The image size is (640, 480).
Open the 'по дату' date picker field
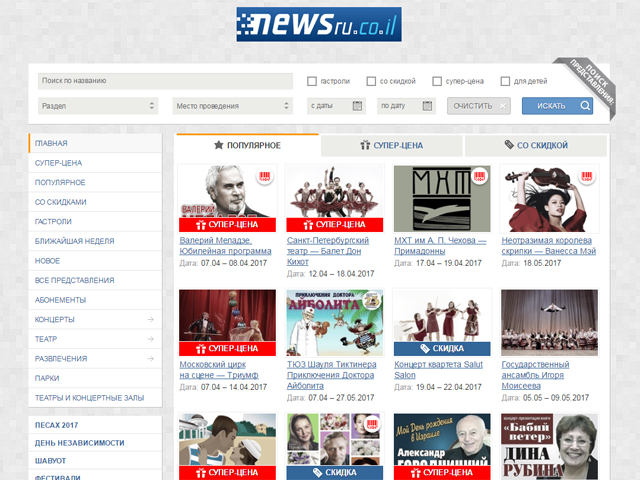407,106
